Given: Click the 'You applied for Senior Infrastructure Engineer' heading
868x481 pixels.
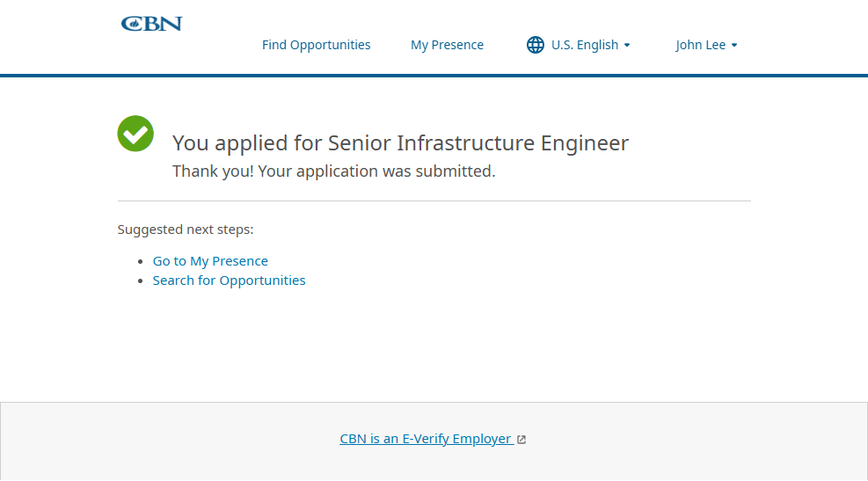Looking at the screenshot, I should 401,142.
